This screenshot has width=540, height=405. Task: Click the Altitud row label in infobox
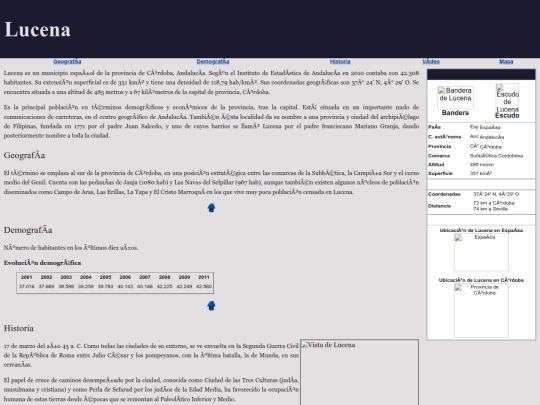pos(436,165)
